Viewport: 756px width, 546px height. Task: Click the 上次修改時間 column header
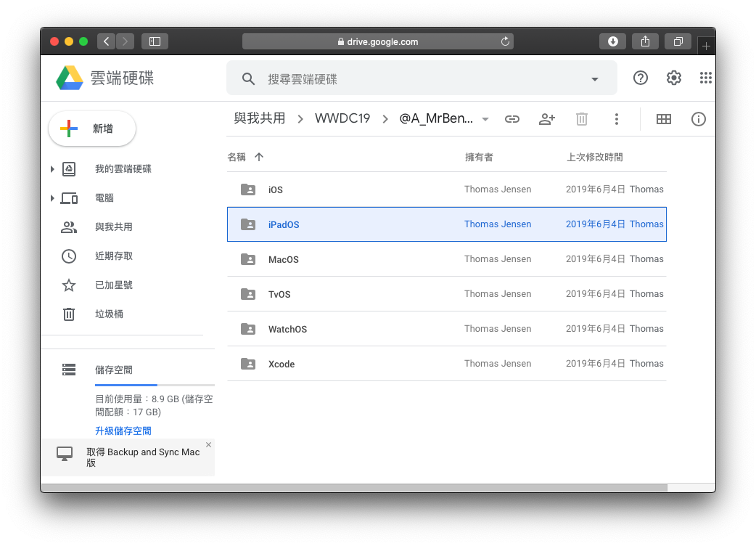click(x=594, y=158)
